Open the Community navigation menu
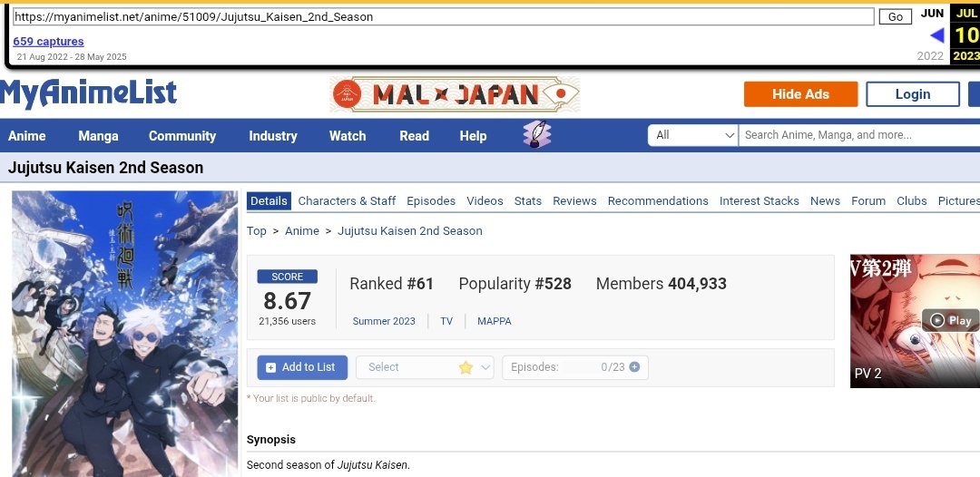This screenshot has width=980, height=477. [182, 136]
